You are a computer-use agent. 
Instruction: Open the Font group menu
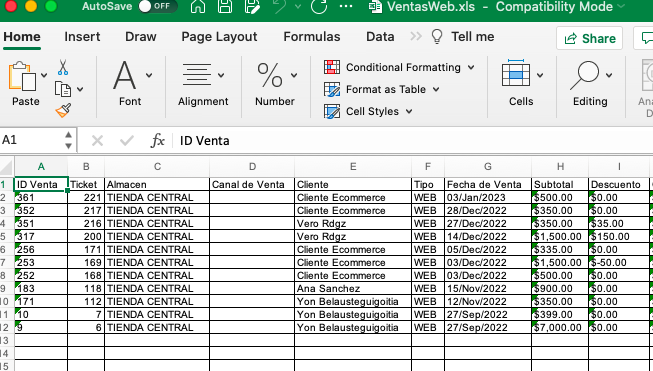(x=130, y=83)
